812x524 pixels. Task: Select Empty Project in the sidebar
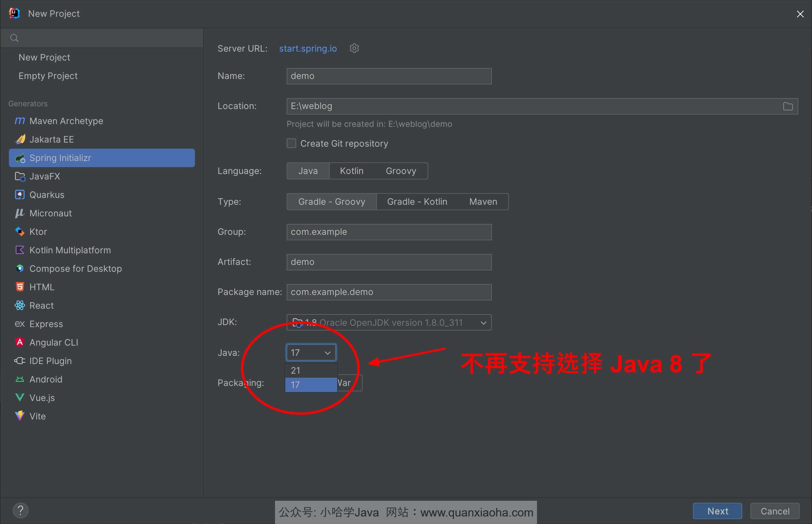click(x=48, y=76)
